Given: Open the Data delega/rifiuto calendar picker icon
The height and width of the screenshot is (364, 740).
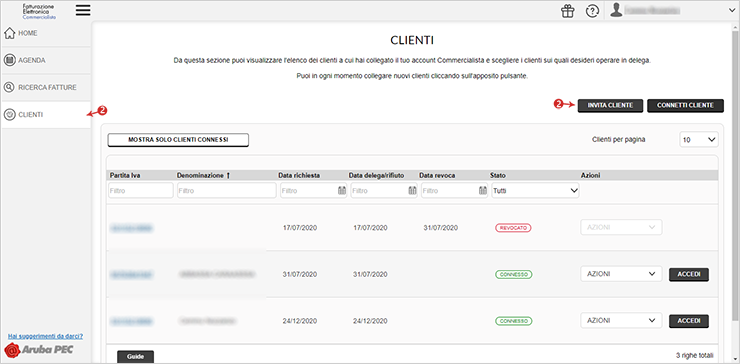Looking at the screenshot, I should coord(412,191).
